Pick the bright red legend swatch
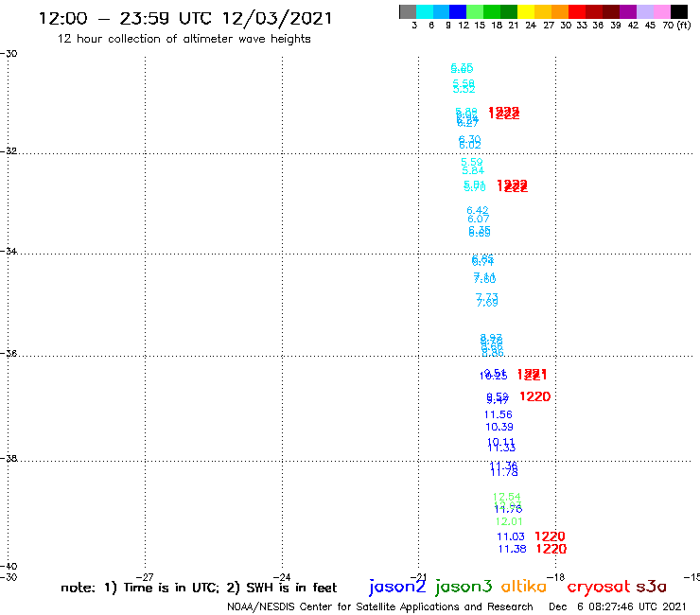This screenshot has height=615, width=700. tap(576, 11)
